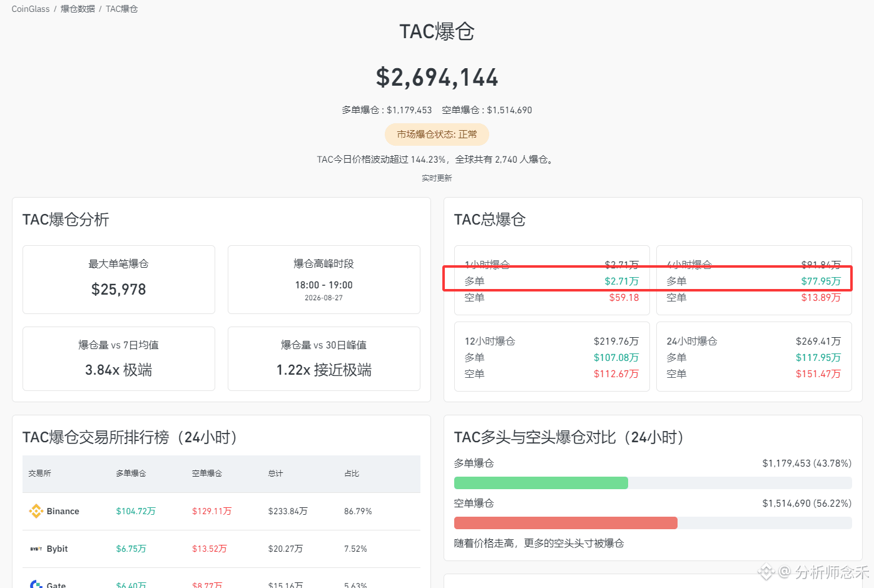This screenshot has width=874, height=588.
Task: Click the 24-hour short value $151.47万
Action: 818,374
